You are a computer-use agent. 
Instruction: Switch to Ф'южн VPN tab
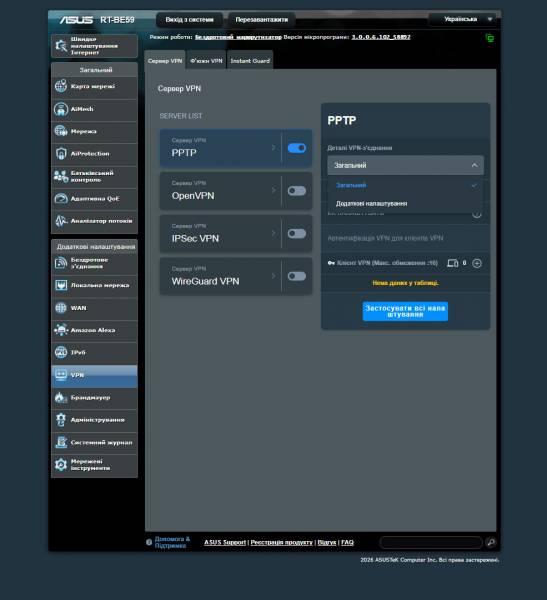point(206,60)
